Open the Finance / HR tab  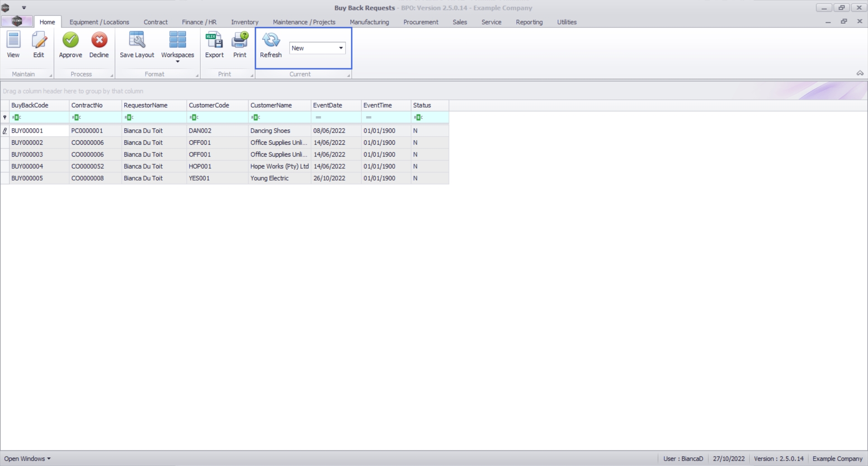tap(199, 22)
